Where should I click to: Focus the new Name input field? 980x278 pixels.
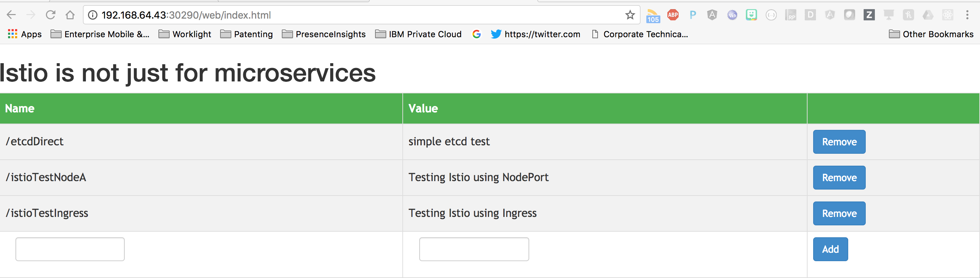tap(70, 249)
